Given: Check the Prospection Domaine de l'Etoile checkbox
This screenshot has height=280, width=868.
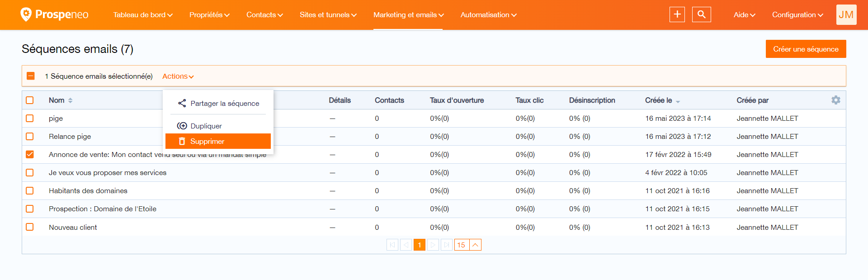Looking at the screenshot, I should [30, 209].
